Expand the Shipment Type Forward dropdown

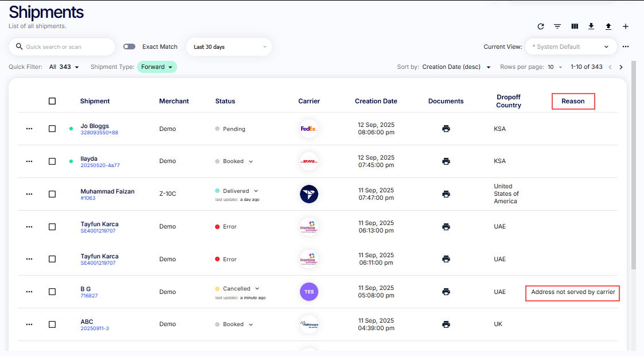[157, 67]
